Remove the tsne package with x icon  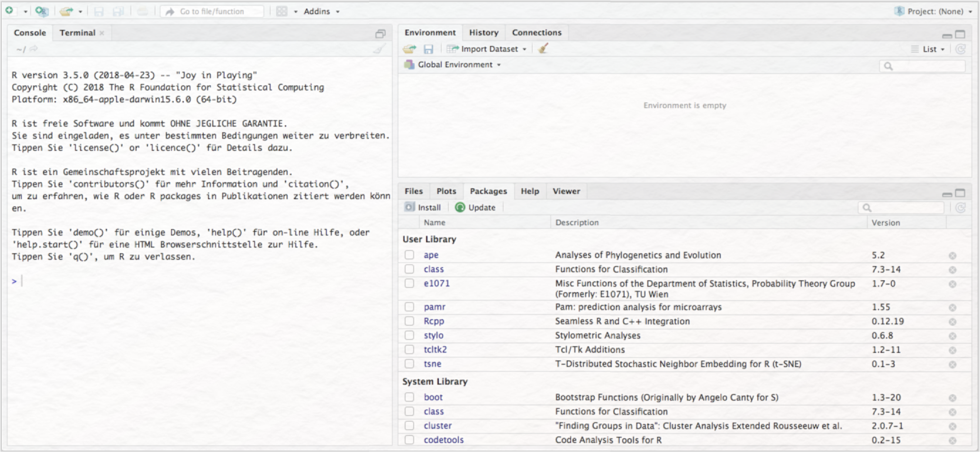[x=953, y=365]
